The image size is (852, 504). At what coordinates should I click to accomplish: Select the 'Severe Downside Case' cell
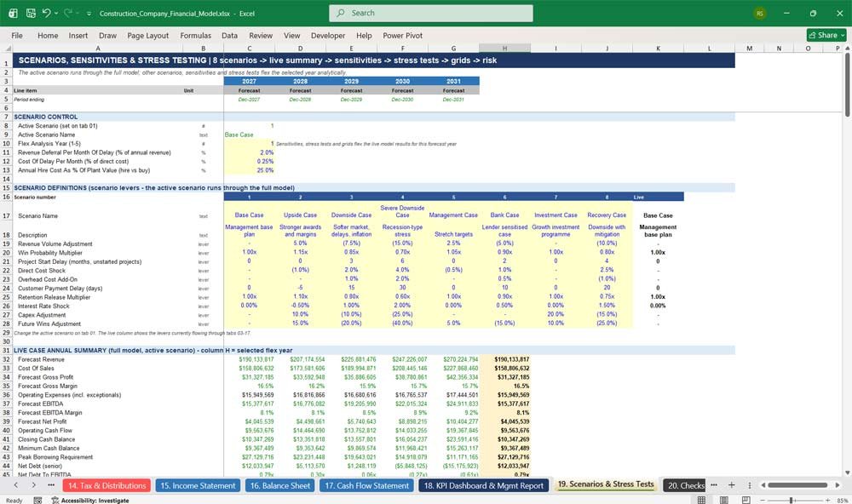pos(402,211)
